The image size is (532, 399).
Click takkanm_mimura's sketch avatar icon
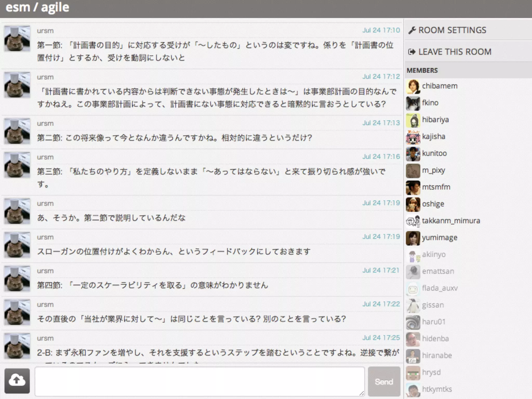point(413,221)
